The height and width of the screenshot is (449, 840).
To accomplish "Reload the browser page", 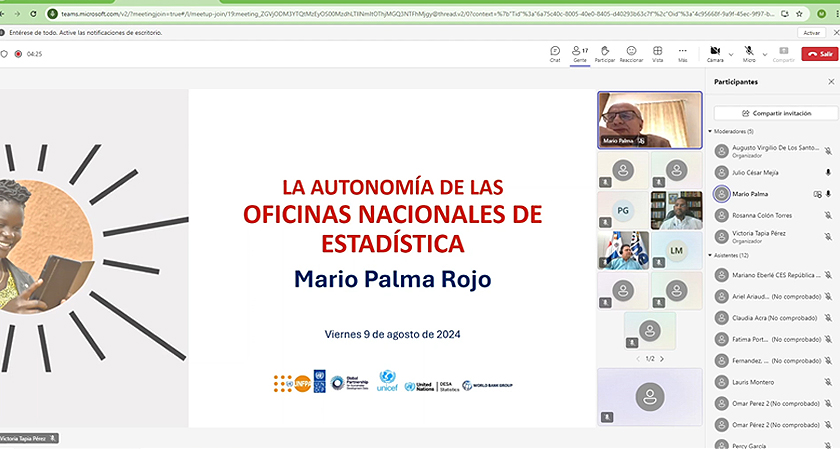I will coord(33,14).
